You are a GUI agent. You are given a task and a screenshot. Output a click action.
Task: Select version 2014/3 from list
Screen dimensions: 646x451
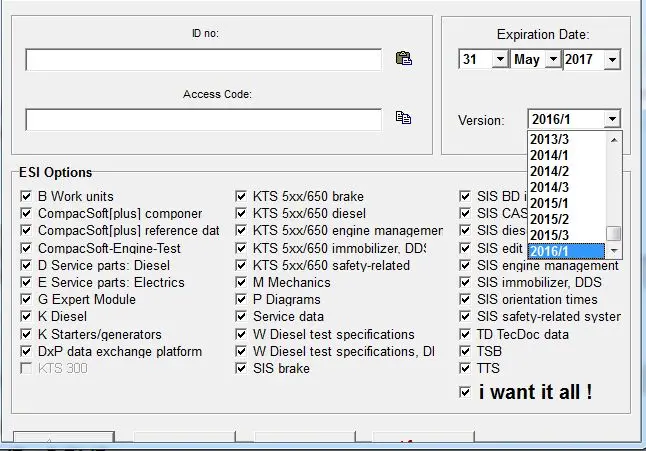[x=567, y=187]
